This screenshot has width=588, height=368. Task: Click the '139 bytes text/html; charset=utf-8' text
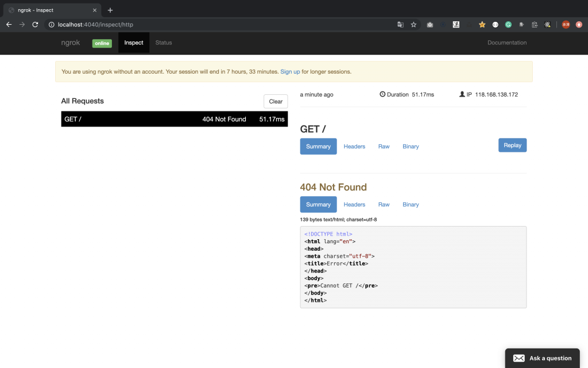click(x=338, y=220)
